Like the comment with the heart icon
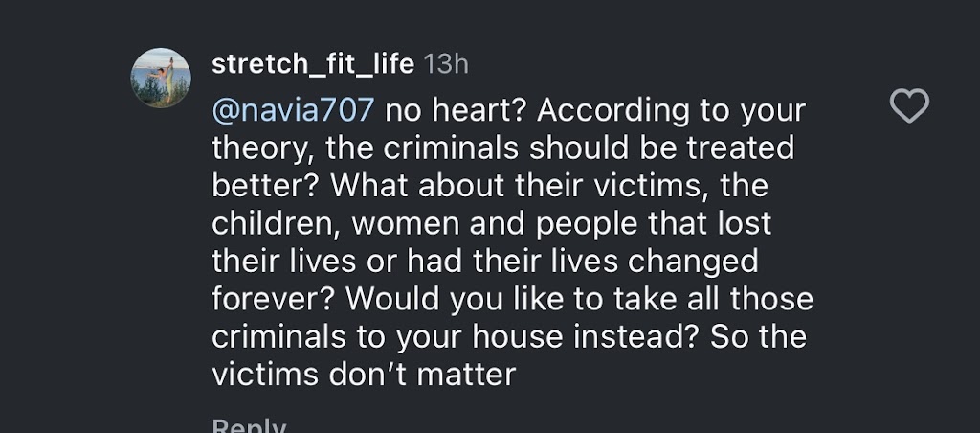Screen dimensions: 980x433 click(908, 106)
